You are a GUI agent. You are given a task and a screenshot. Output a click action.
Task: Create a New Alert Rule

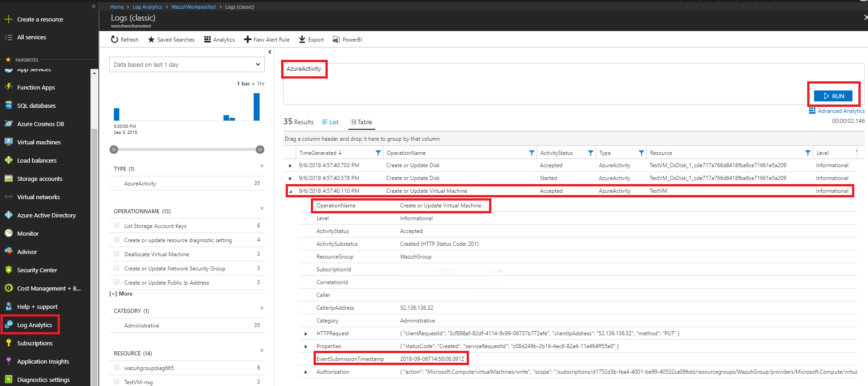266,40
